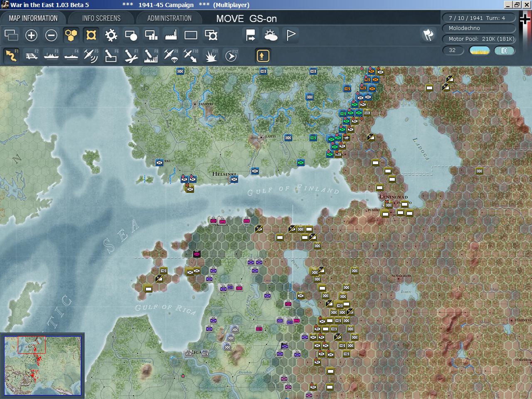Click the rectangle-with-bars toolbar icon

click(x=151, y=35)
